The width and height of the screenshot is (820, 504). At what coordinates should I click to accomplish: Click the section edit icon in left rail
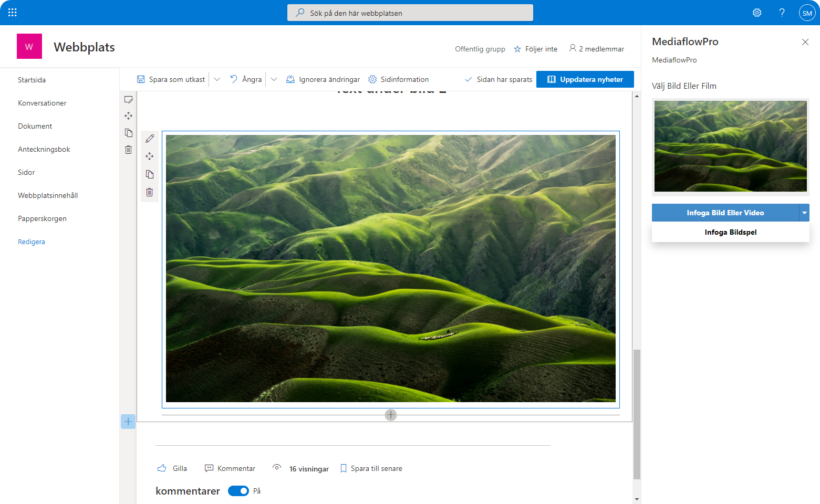coord(129,100)
